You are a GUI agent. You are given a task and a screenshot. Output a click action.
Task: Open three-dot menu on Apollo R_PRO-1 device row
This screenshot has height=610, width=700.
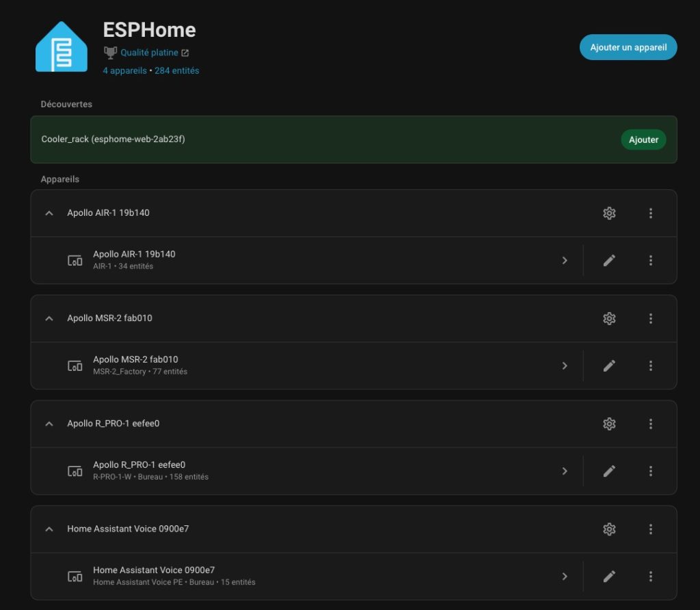[x=650, y=471]
